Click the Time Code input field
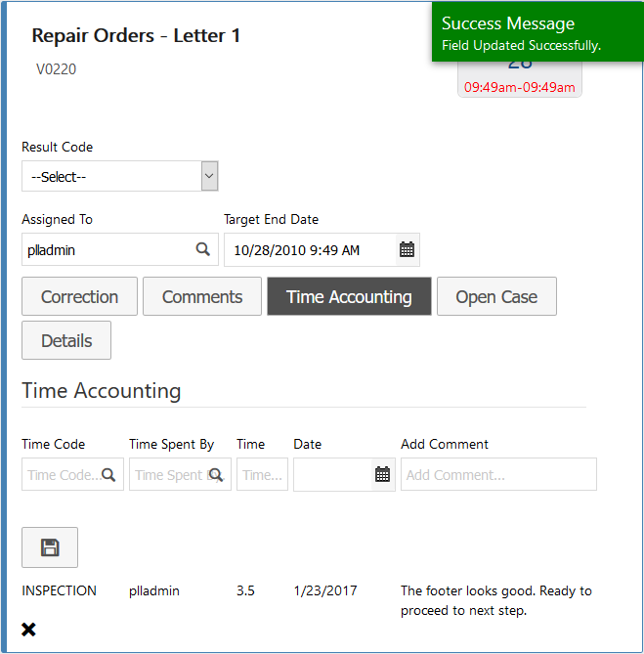Viewport: 644px width, 654px height. (63, 474)
